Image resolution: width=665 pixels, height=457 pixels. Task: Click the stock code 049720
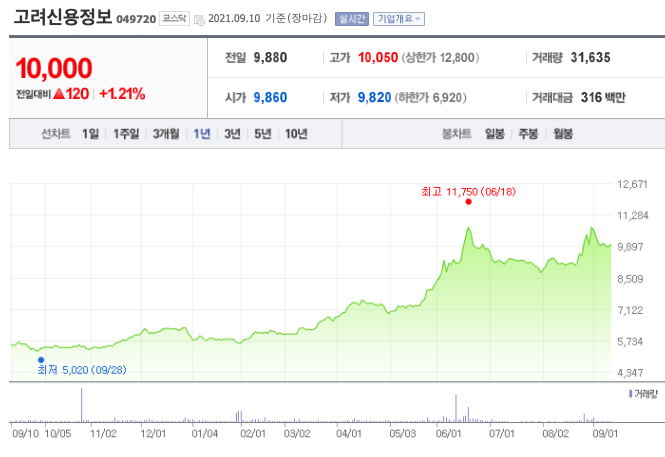[x=136, y=20]
